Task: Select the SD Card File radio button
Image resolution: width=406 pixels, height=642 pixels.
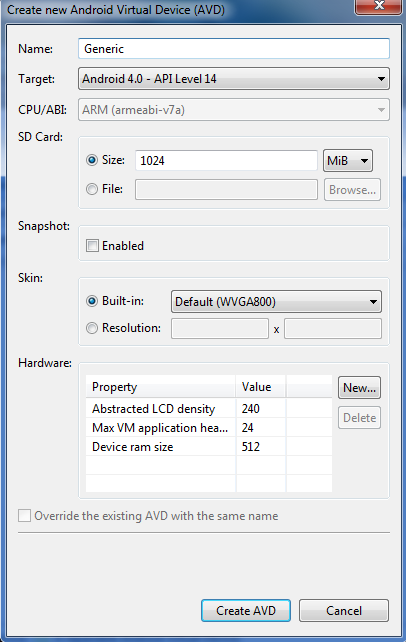Action: pyautogui.click(x=92, y=189)
